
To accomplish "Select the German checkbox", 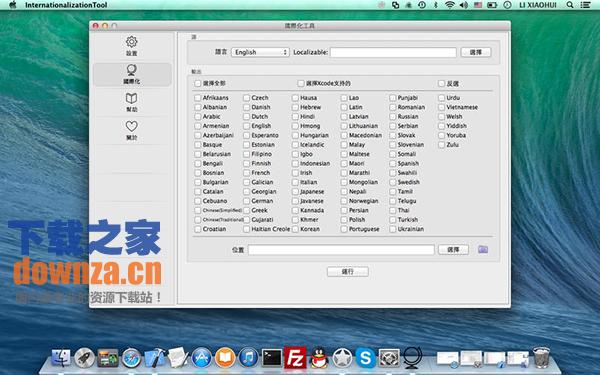I will [246, 201].
